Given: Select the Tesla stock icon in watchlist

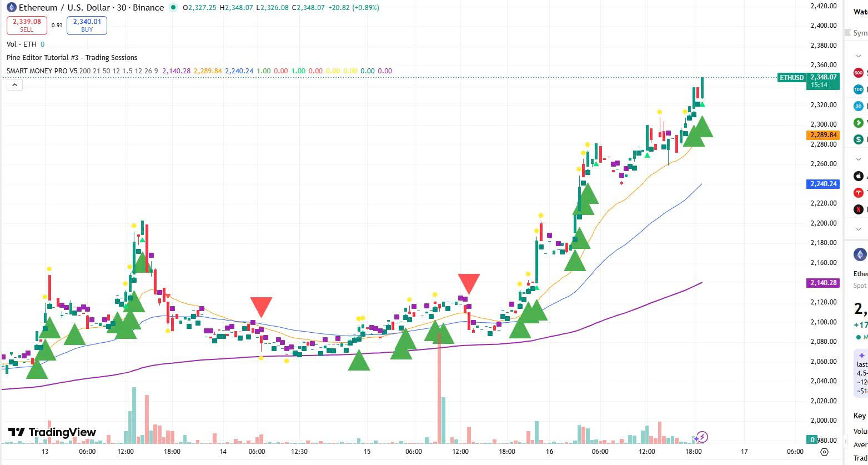Looking at the screenshot, I should (x=859, y=193).
